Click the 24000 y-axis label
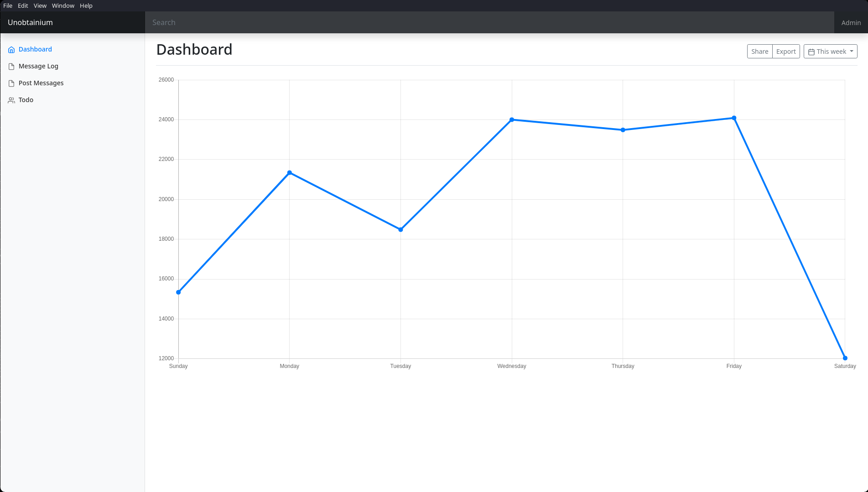Viewport: 868px width, 492px height. tap(166, 119)
